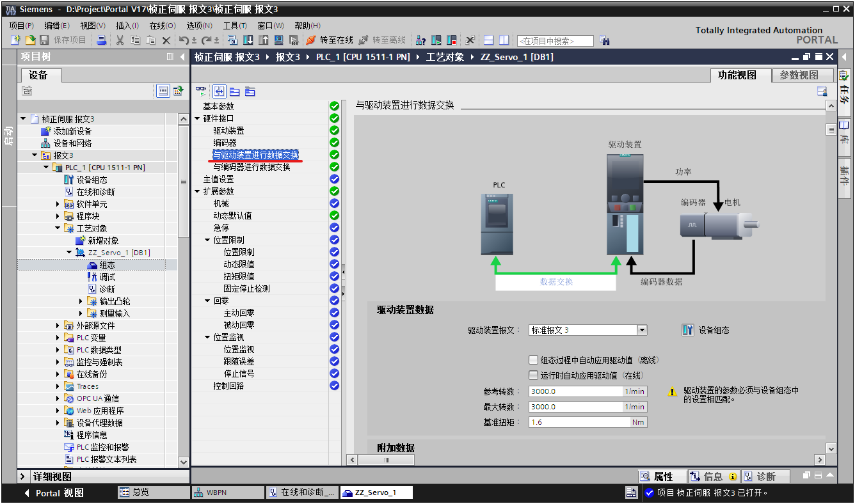This screenshot has width=855, height=504.
Task: Expand the PLC 变量 tree node
Action: (x=58, y=338)
